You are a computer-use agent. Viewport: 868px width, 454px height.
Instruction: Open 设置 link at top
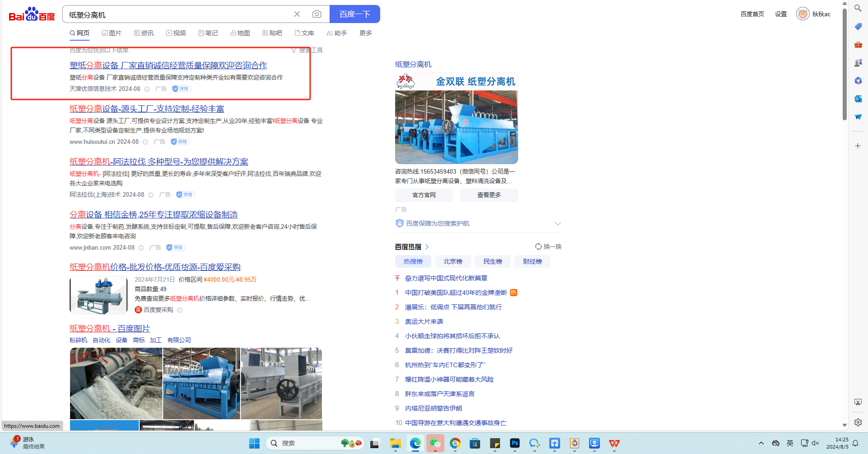[781, 14]
